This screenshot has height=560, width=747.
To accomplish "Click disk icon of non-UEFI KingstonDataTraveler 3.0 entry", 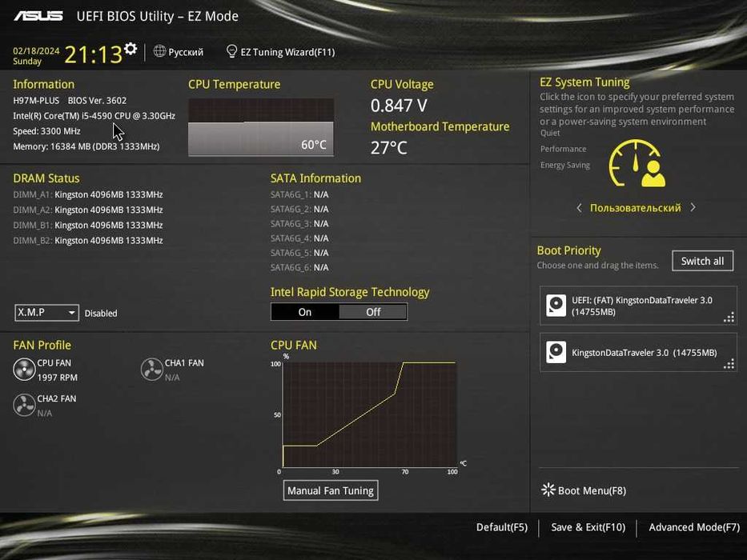I will 556,352.
